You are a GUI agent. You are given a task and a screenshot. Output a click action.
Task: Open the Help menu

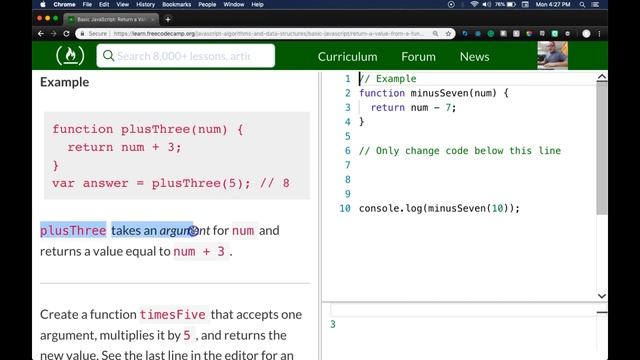click(x=257, y=4)
